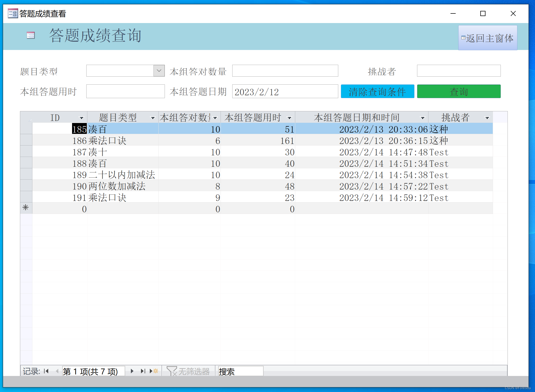Open the 本组答题日期和时间 column dropdown
Screen dimensions: 535x392
point(423,118)
